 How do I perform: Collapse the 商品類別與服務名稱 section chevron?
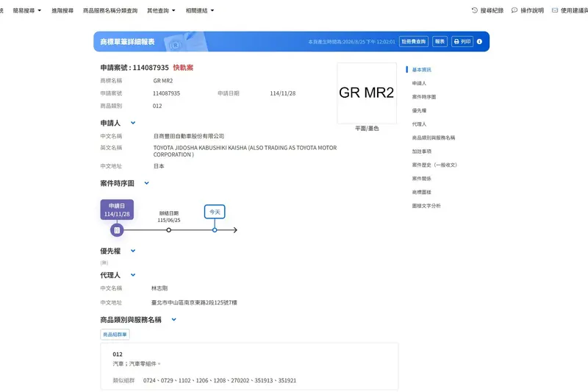coord(173,320)
